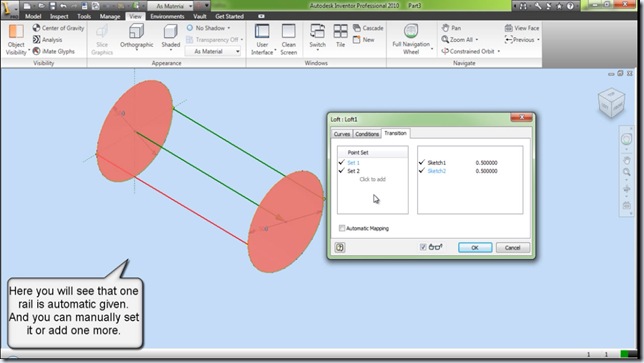Toggle the loft preview checkbox
Viewport: 644px width, 363px height.
[x=423, y=247]
